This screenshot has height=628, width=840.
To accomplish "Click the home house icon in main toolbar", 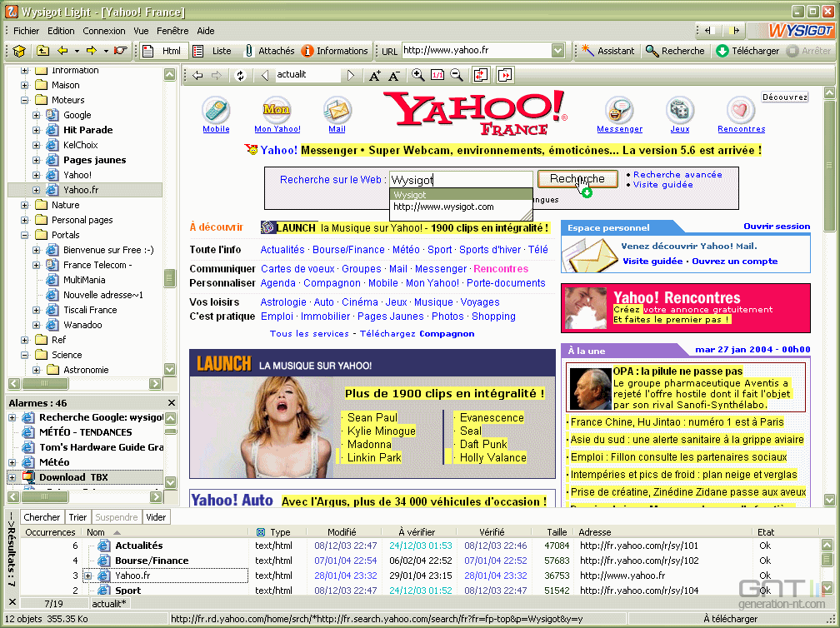I will [19, 51].
